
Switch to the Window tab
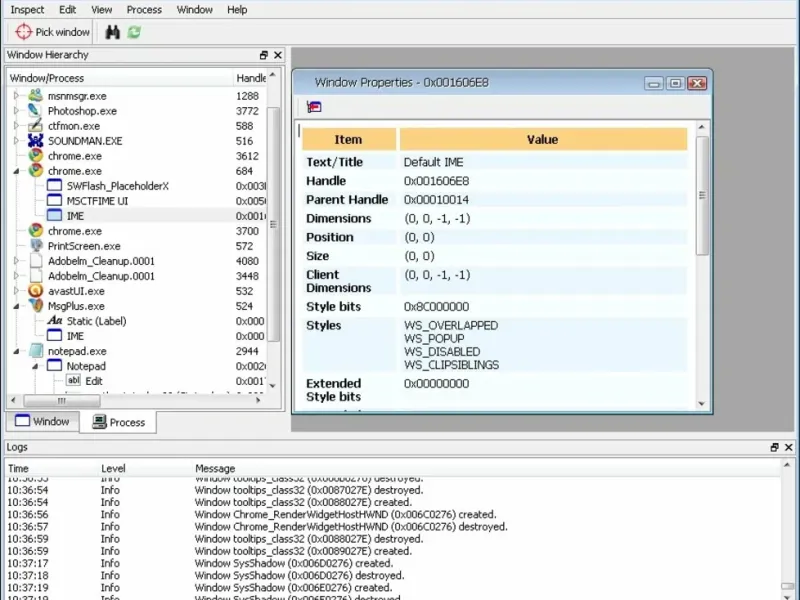coord(43,421)
